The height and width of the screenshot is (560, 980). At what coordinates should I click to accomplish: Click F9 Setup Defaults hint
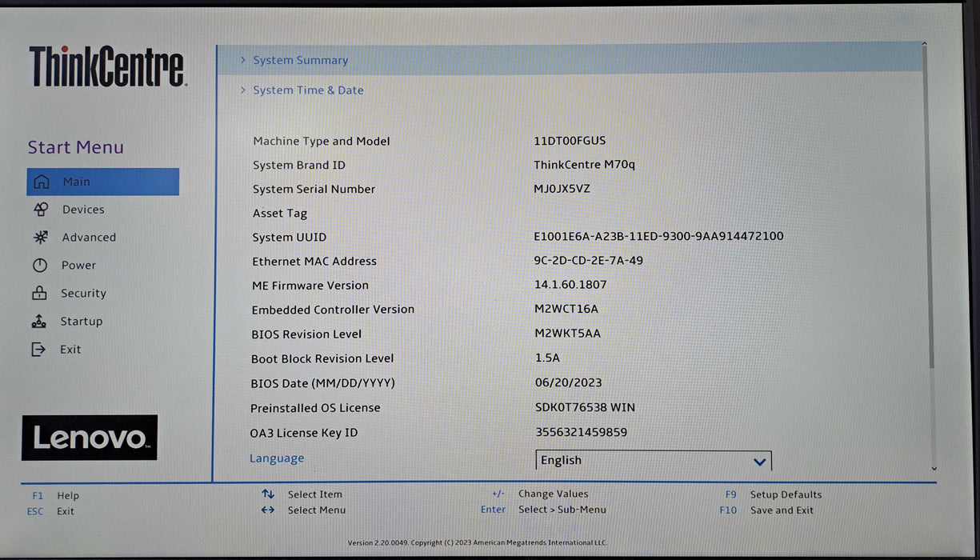tap(774, 494)
